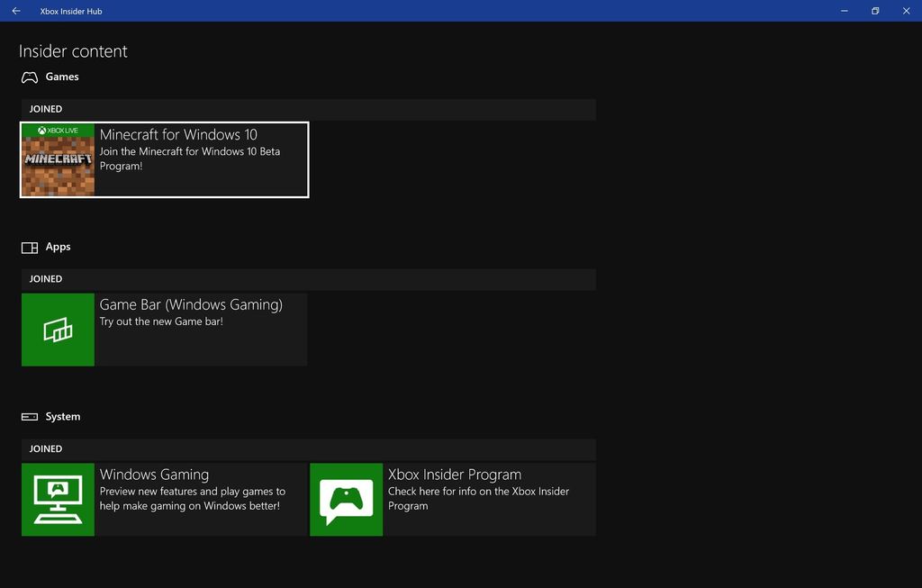The height and width of the screenshot is (588, 922).
Task: Click the JOINED header in the Apps section
Action: [x=45, y=278]
